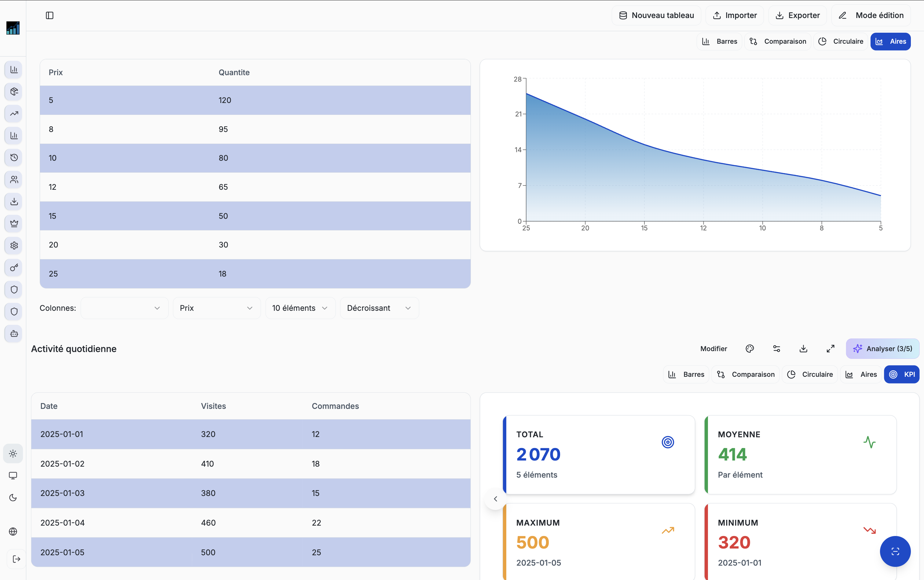
Task: Click the Modifier button
Action: tap(713, 349)
